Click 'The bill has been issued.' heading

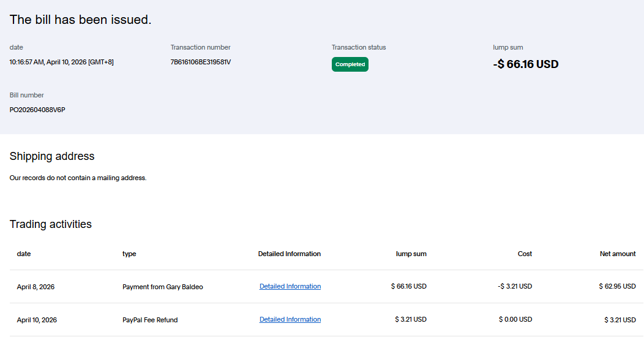coord(80,20)
